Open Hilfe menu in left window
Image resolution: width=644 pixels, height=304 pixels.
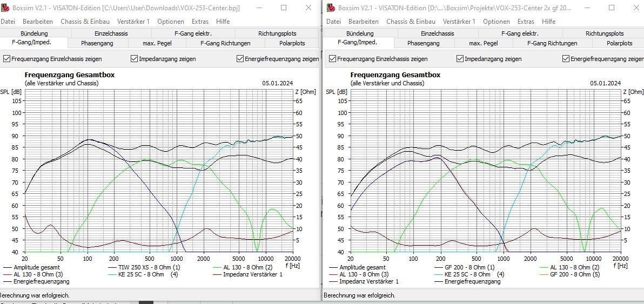pyautogui.click(x=223, y=22)
